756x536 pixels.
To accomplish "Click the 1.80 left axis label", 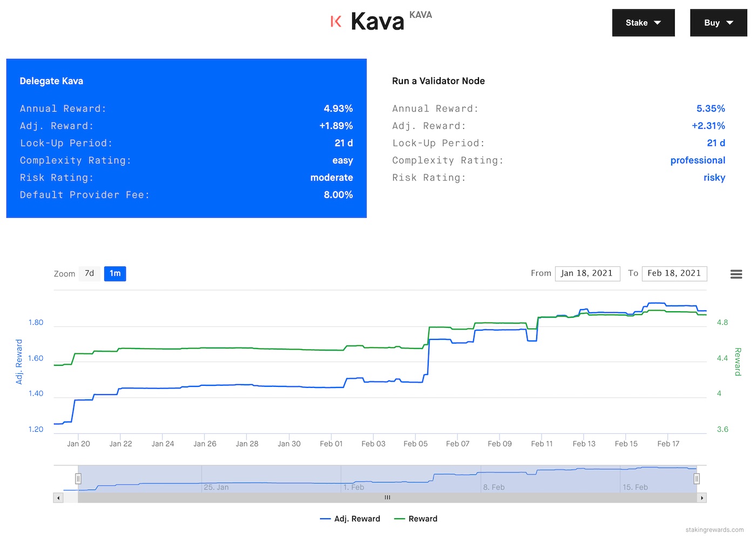I will 36,323.
